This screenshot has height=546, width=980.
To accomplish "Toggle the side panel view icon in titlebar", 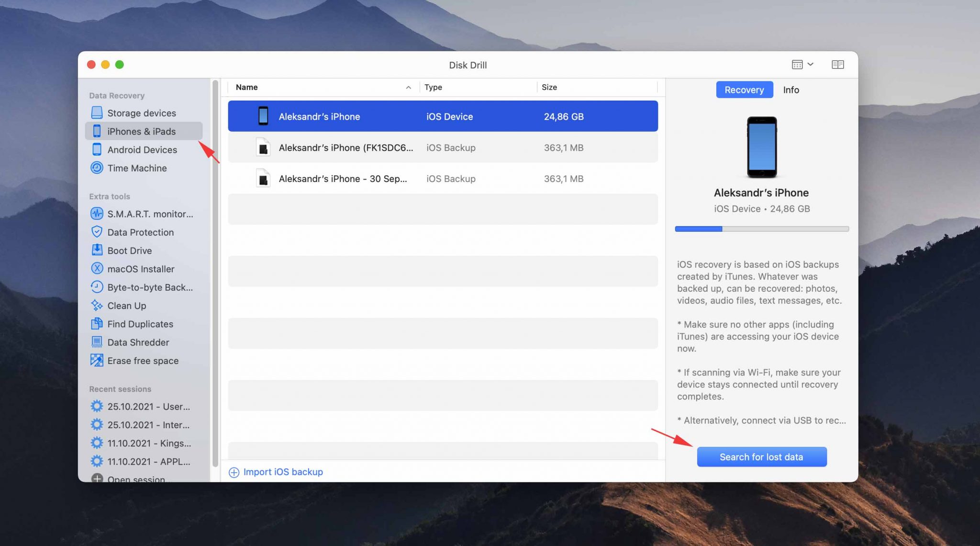I will point(837,65).
